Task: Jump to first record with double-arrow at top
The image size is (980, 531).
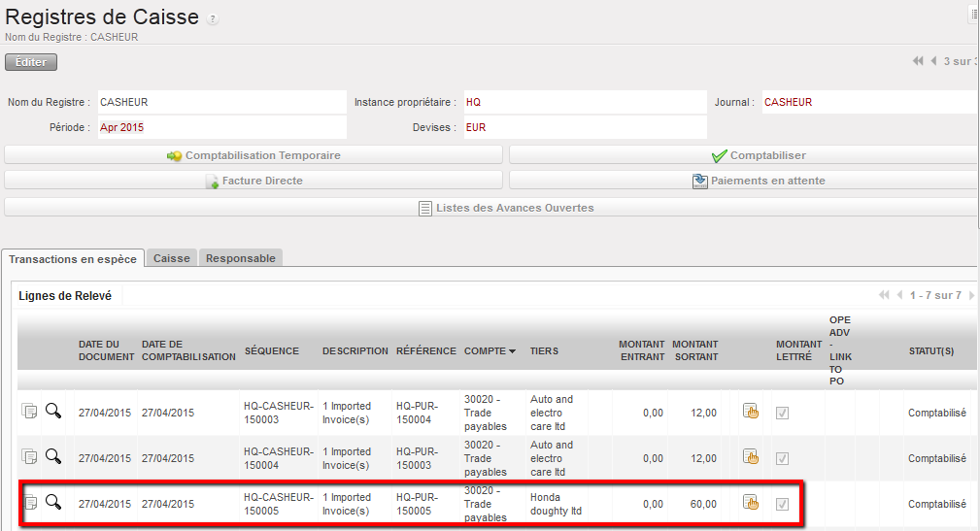Action: 918,61
